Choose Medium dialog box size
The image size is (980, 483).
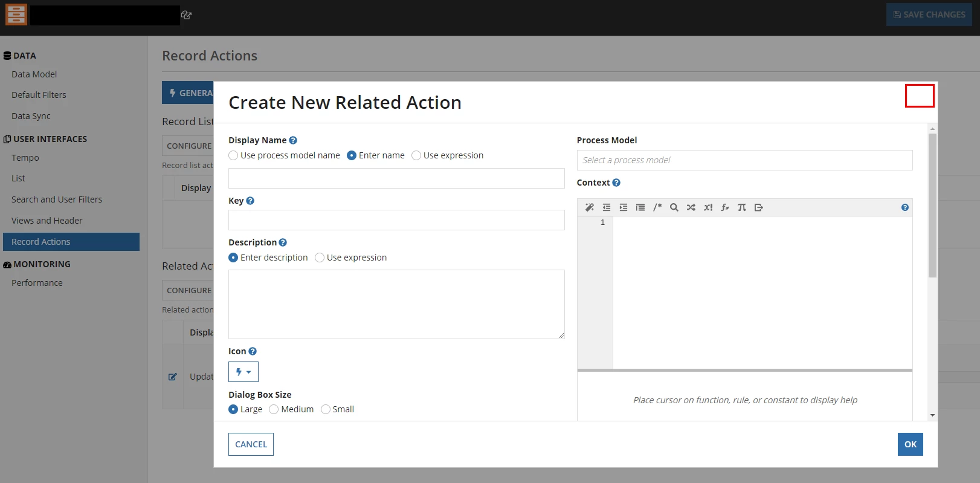click(274, 409)
